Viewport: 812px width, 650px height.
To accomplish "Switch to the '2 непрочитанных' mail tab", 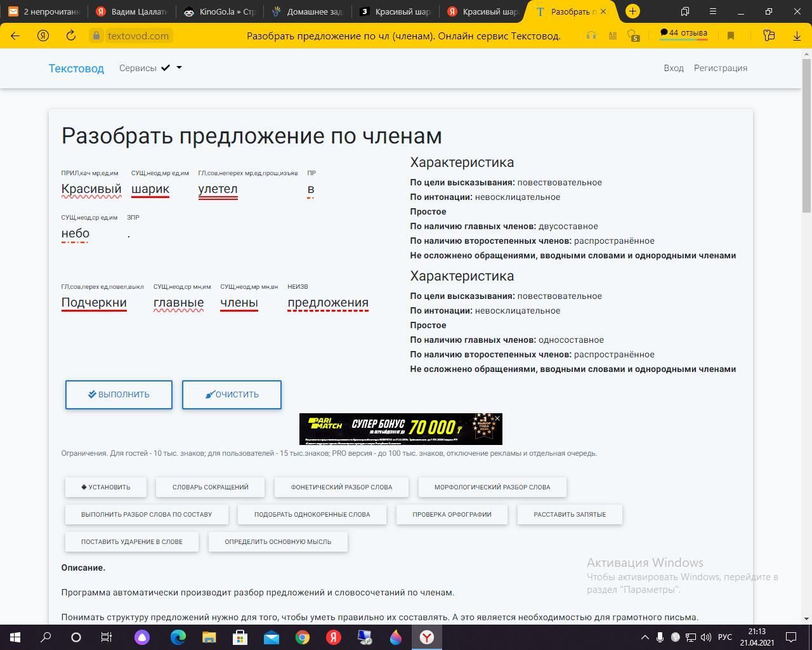I will coord(44,11).
